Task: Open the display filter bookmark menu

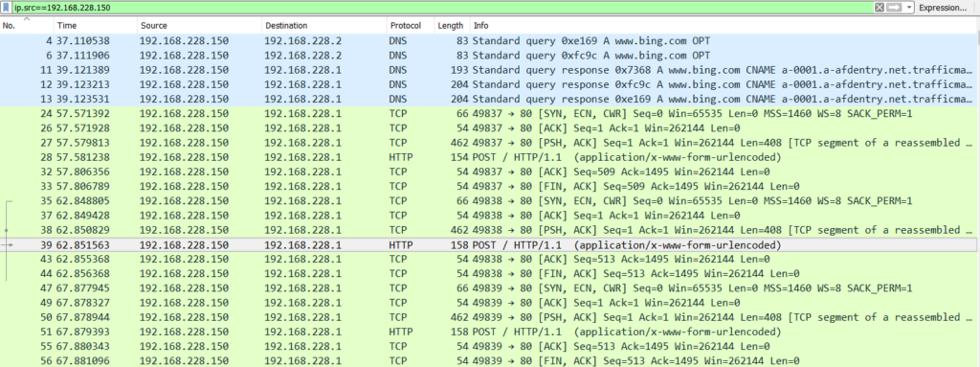Action: pyautogui.click(x=7, y=8)
